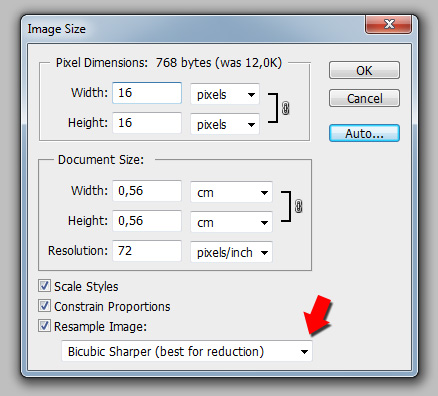
Task: Uncheck Constrain Proportions
Action: point(44,306)
